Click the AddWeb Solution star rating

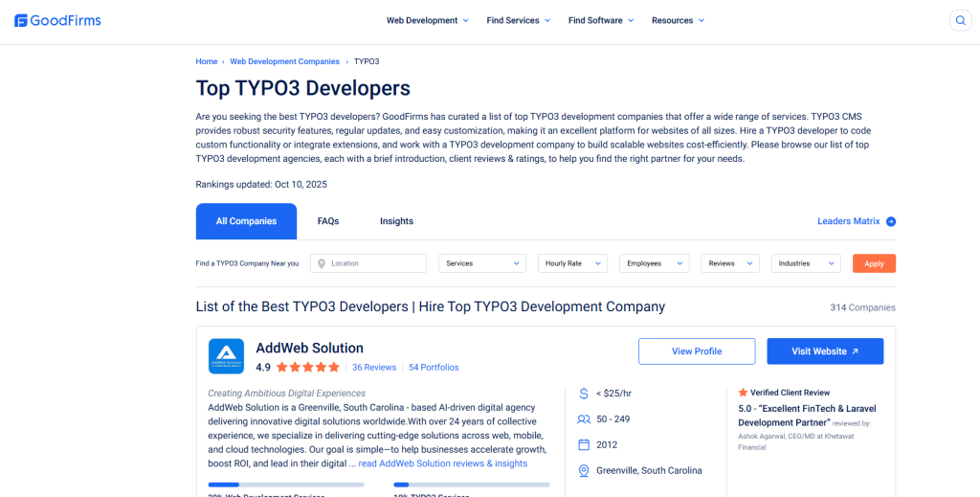click(x=307, y=368)
